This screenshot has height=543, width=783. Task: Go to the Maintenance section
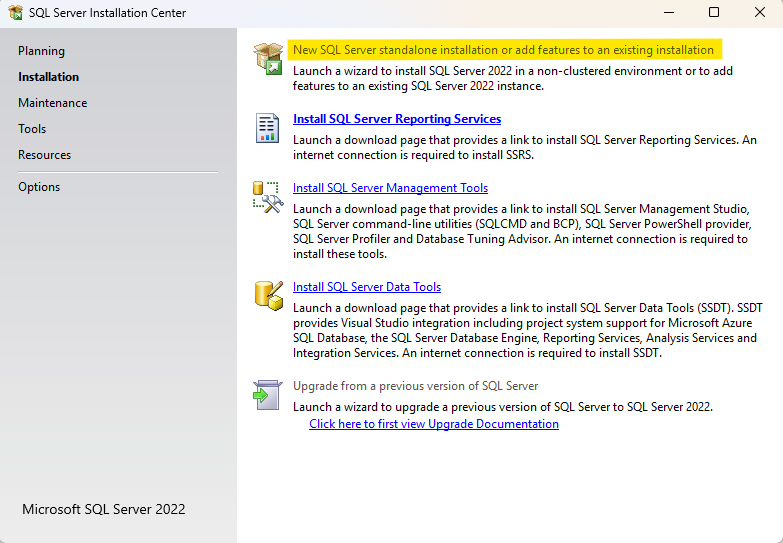click(52, 103)
